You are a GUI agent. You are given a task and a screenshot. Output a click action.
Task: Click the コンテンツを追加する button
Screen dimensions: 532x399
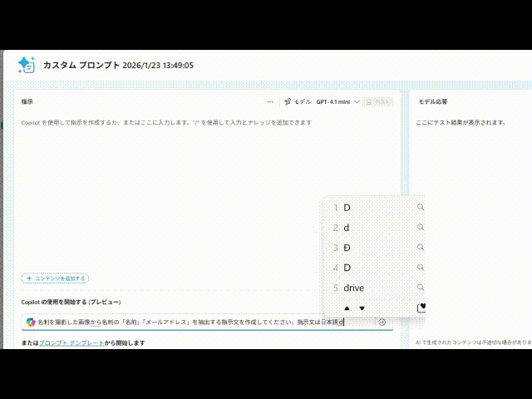[55, 278]
